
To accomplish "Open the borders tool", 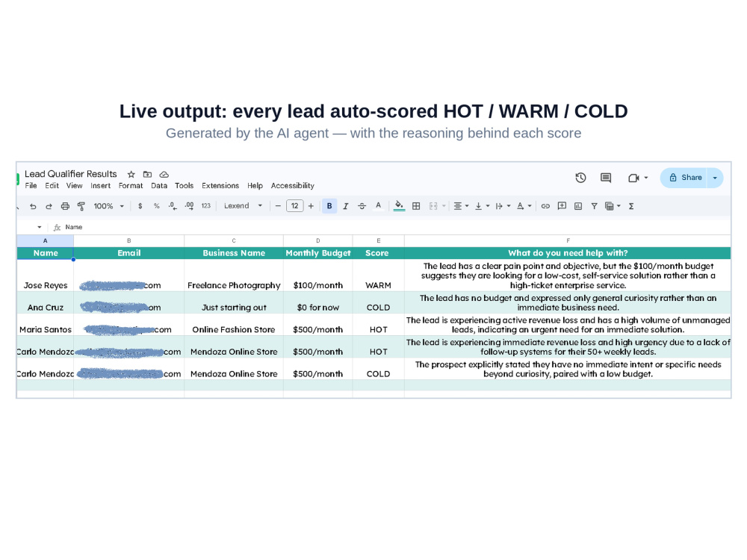I will pyautogui.click(x=416, y=206).
